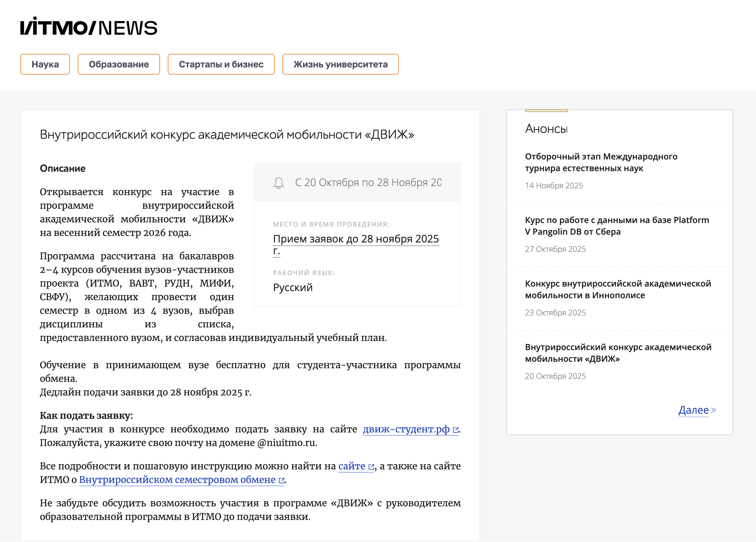Click Далее to see more announcements
The height and width of the screenshot is (542, 756).
(x=693, y=410)
